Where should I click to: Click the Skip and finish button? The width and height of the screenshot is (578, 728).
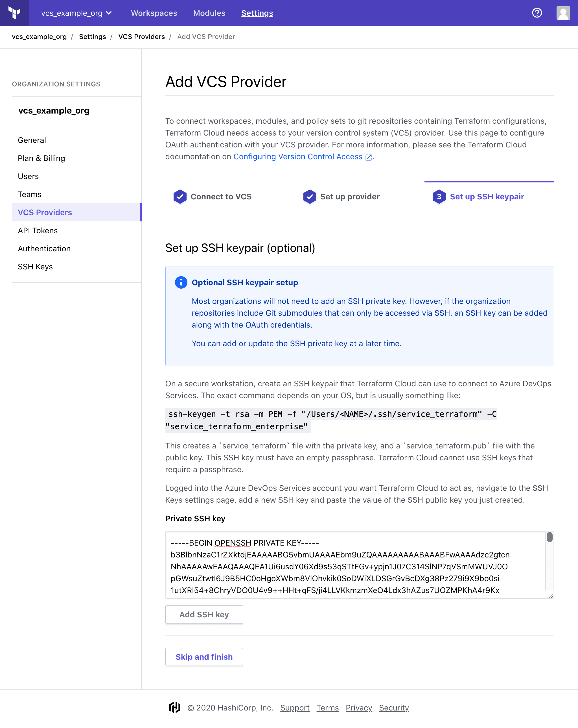(204, 657)
